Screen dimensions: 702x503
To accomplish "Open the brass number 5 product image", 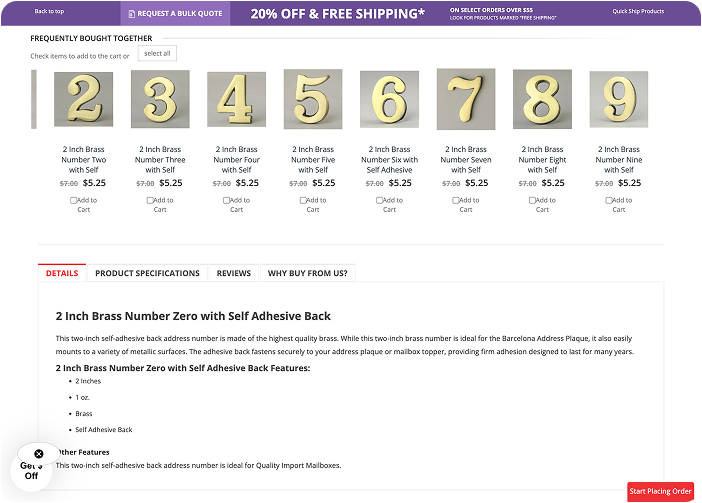I will (313, 99).
